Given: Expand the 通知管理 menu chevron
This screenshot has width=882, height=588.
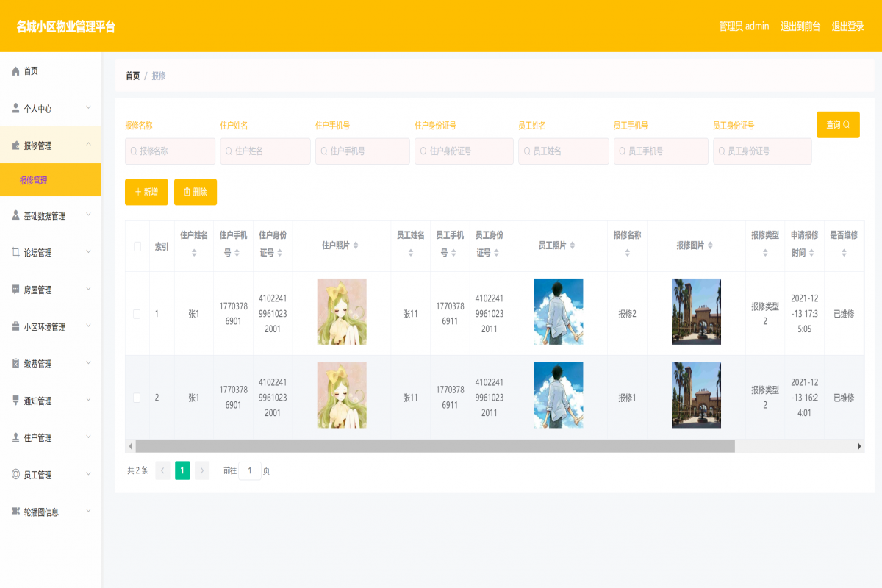Looking at the screenshot, I should [88, 401].
